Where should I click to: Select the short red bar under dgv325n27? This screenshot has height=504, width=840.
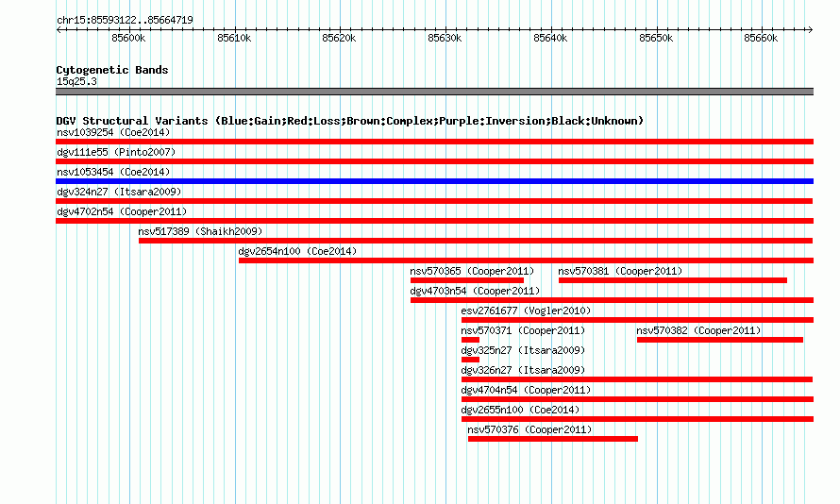tap(470, 360)
